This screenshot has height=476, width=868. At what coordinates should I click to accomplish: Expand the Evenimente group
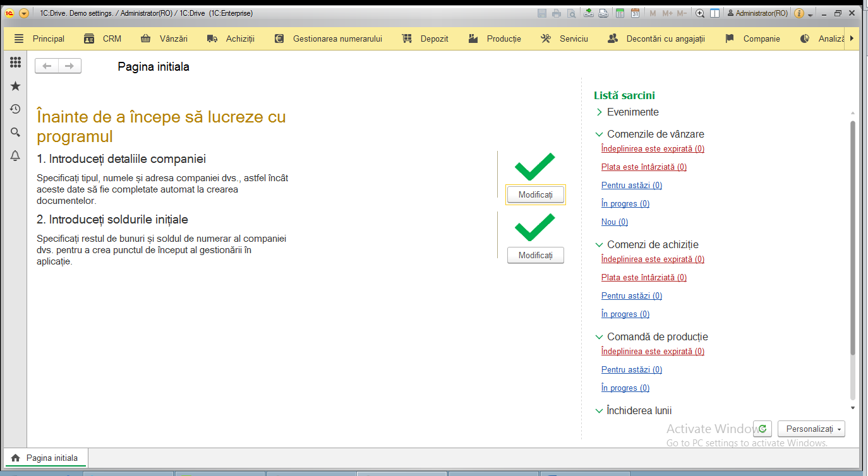coord(600,112)
